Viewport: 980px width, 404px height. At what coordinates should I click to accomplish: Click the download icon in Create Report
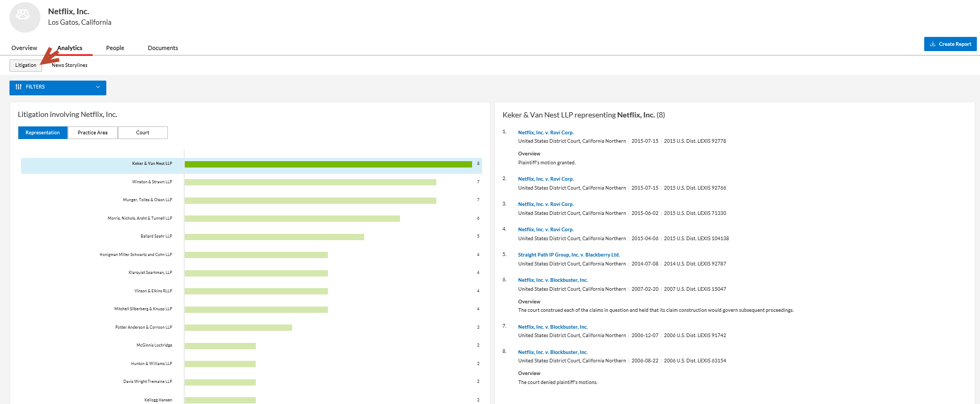[933, 44]
